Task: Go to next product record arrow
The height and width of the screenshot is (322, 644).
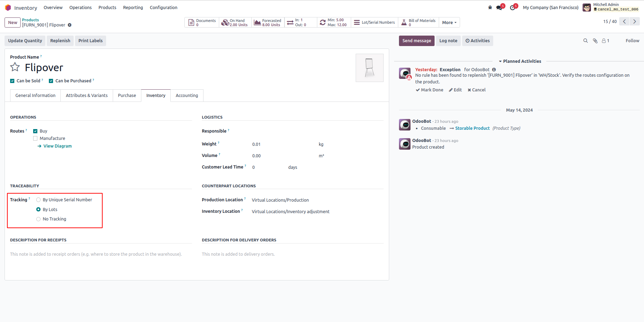Action: 635,22
